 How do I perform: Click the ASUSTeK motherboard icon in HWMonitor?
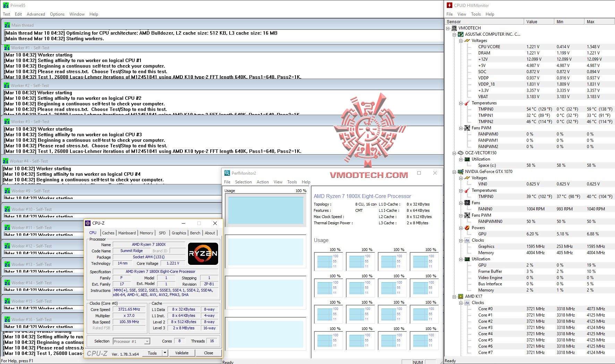tap(461, 34)
